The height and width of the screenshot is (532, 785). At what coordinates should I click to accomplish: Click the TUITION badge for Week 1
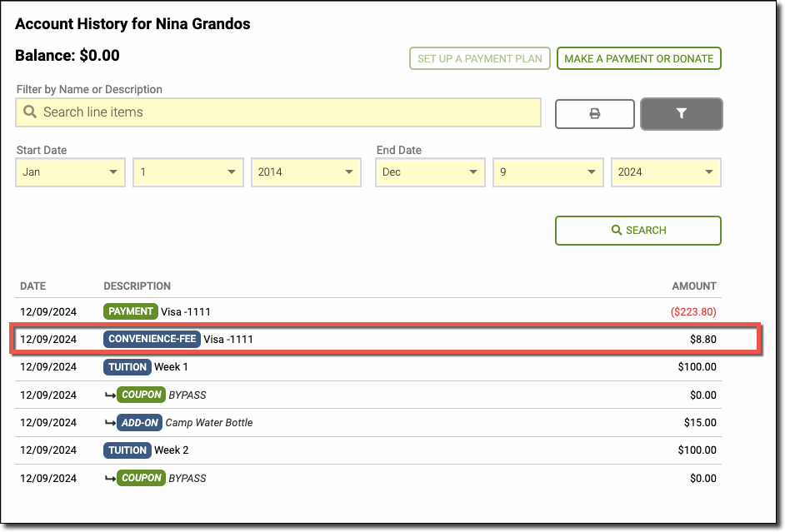coord(127,367)
